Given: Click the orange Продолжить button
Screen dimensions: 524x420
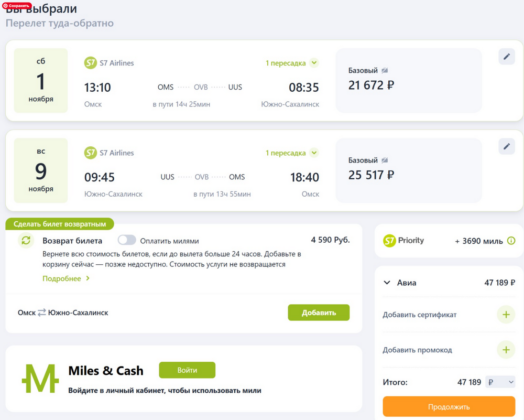Looking at the screenshot, I should coord(449,407).
